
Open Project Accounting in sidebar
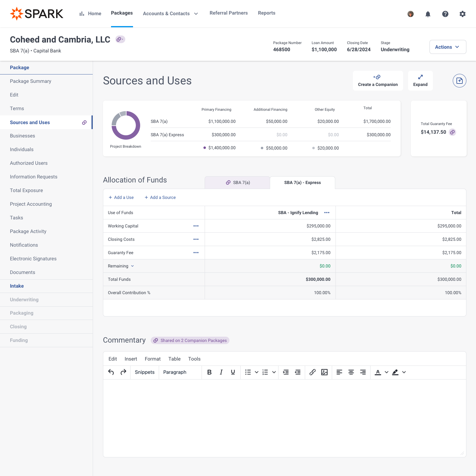(31, 204)
